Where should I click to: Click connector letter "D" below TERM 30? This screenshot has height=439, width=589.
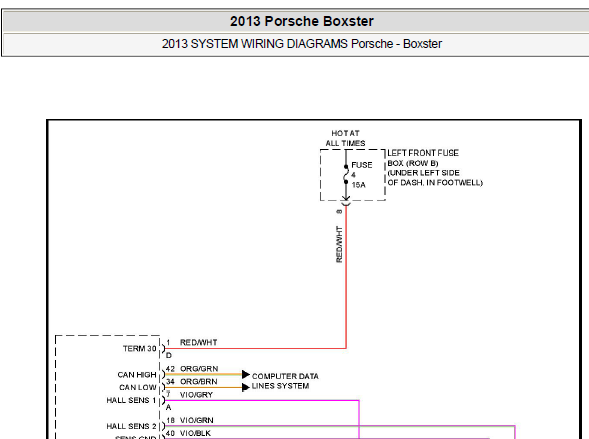click(x=169, y=355)
